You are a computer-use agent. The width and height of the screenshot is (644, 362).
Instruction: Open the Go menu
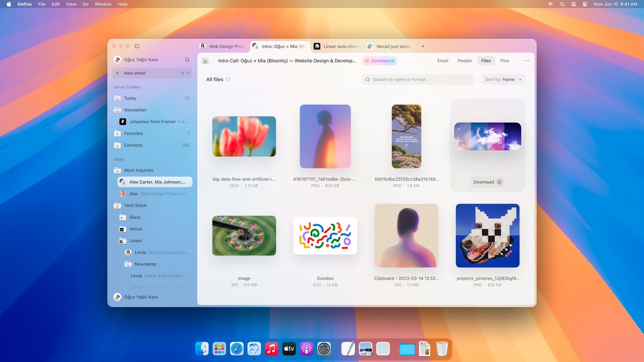click(86, 4)
